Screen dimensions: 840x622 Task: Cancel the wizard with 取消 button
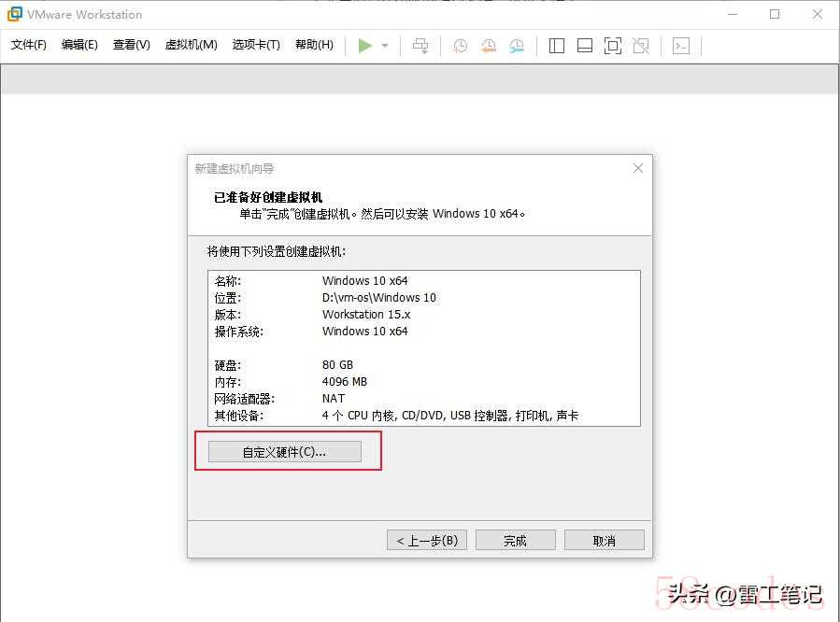tap(604, 541)
